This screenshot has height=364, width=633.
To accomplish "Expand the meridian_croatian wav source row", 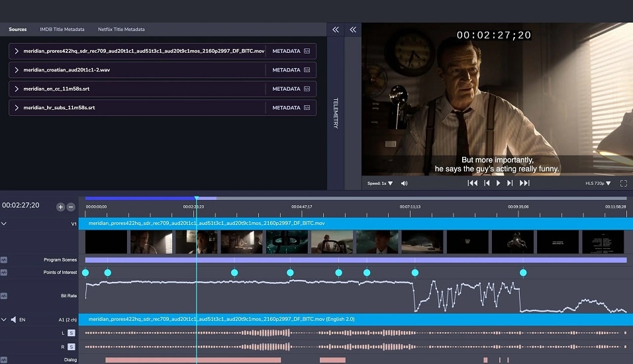I will pos(17,70).
